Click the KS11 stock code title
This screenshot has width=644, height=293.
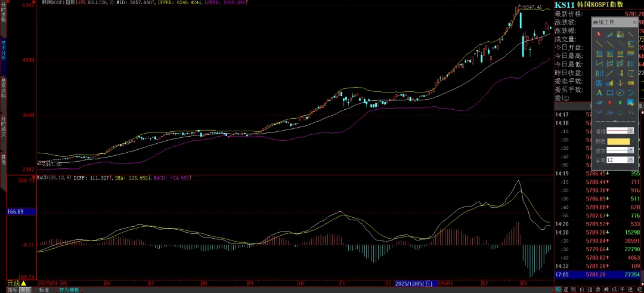tap(565, 5)
